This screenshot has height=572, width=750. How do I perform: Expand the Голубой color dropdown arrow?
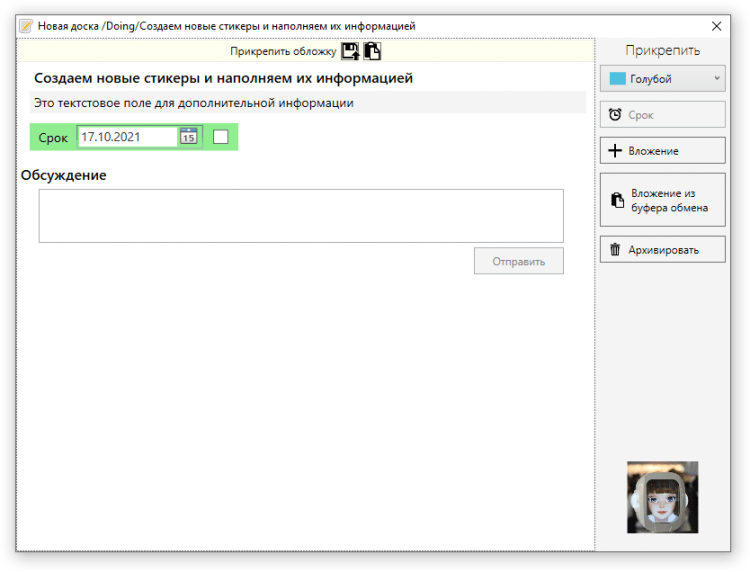click(716, 79)
